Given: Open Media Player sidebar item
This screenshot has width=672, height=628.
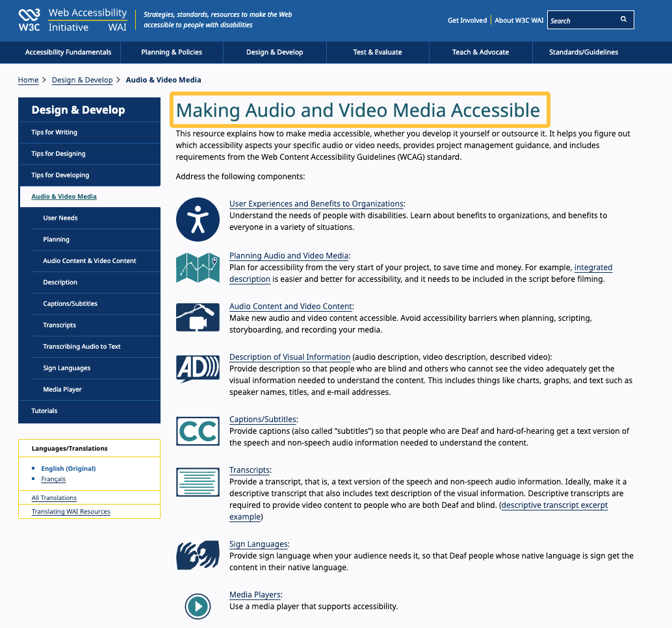Looking at the screenshot, I should [96, 390].
